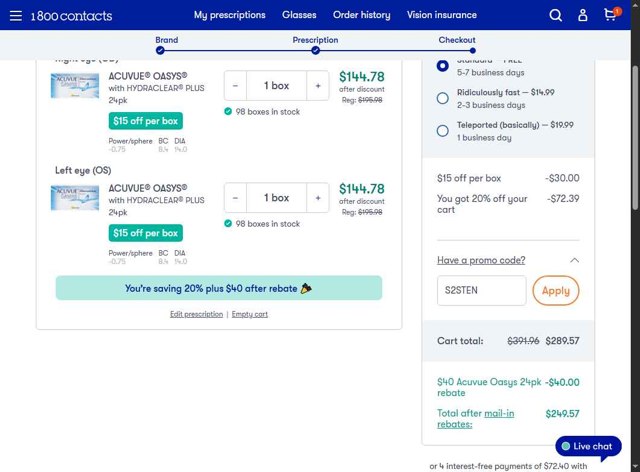Collapse the promo code section chevron

pos(574,260)
